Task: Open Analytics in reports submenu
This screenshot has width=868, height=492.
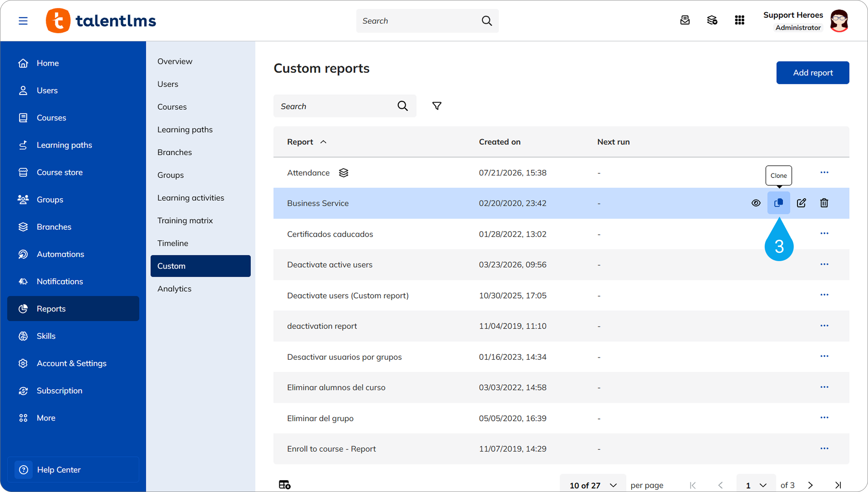Action: tap(174, 289)
